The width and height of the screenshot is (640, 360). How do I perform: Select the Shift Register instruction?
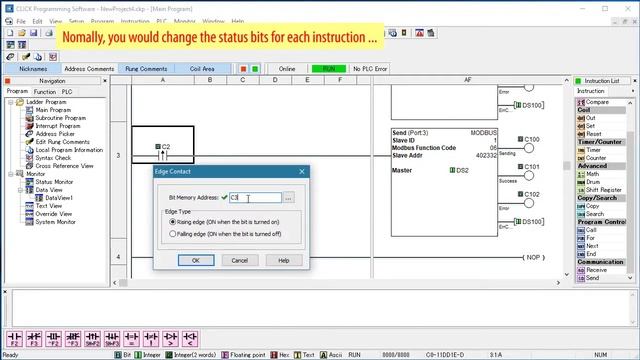click(x=601, y=190)
